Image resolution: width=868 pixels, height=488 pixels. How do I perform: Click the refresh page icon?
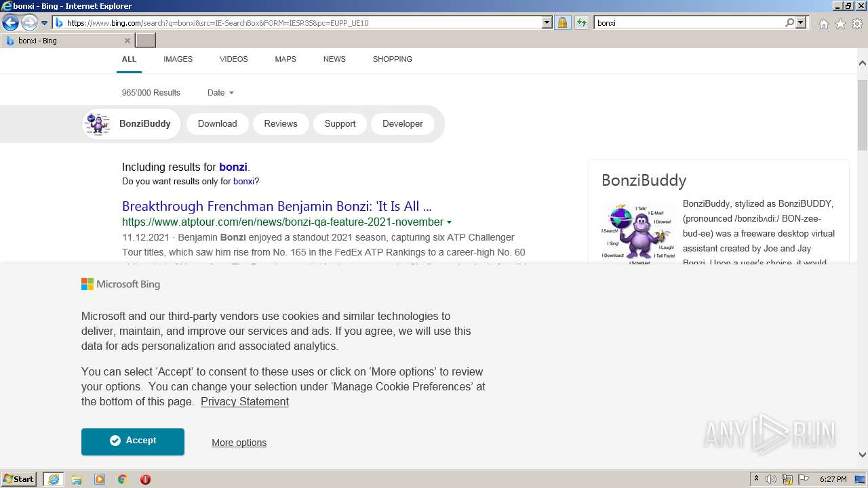[581, 22]
